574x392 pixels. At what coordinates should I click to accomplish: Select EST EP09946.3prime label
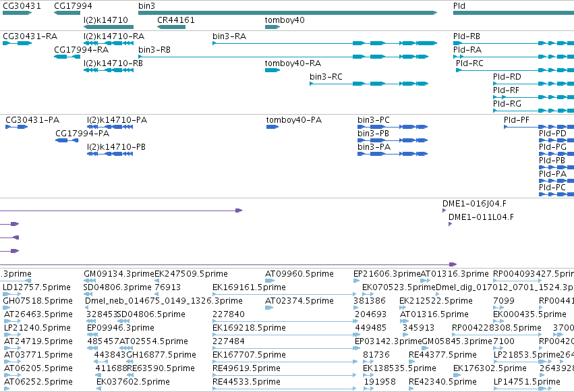click(121, 329)
